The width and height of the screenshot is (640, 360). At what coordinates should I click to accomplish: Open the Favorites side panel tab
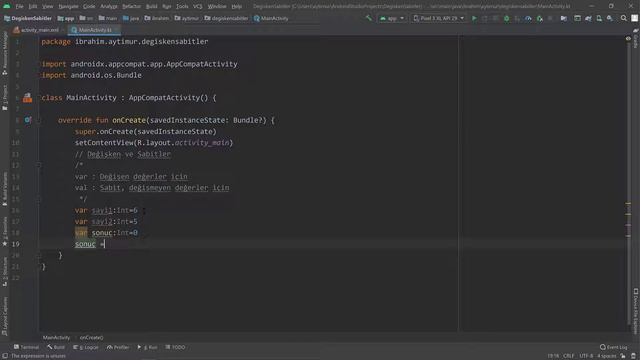point(4,231)
